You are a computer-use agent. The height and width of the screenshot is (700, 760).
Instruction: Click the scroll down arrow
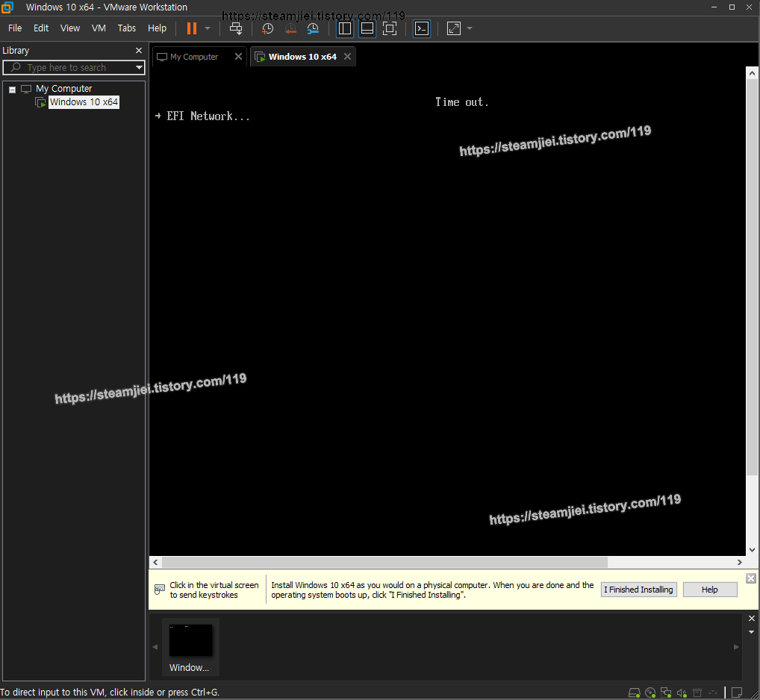click(x=752, y=550)
